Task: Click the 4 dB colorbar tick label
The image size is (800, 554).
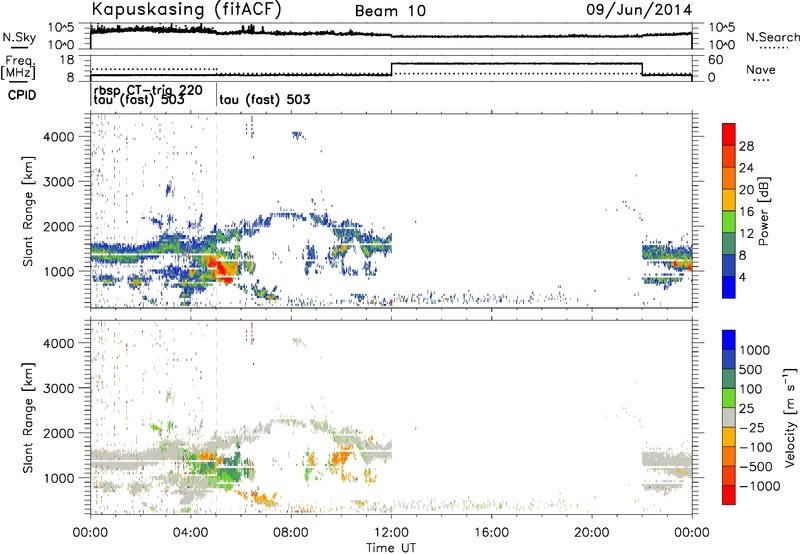Action: (x=742, y=277)
